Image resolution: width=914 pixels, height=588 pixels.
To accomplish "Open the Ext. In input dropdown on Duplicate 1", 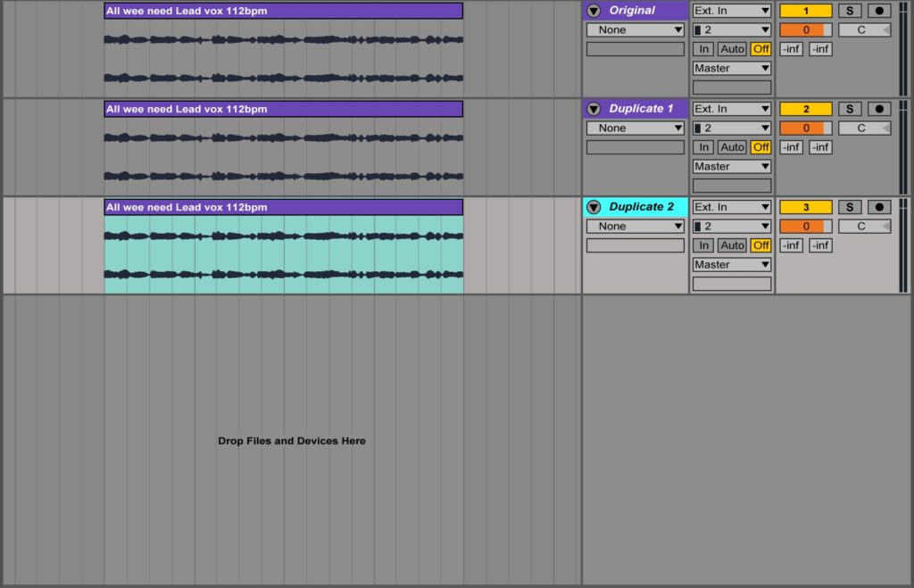I will pos(732,109).
